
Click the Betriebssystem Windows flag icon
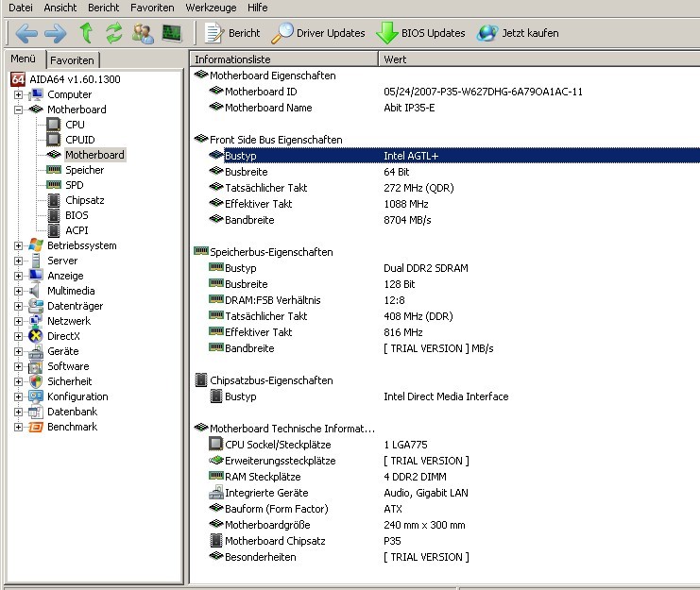(36, 245)
